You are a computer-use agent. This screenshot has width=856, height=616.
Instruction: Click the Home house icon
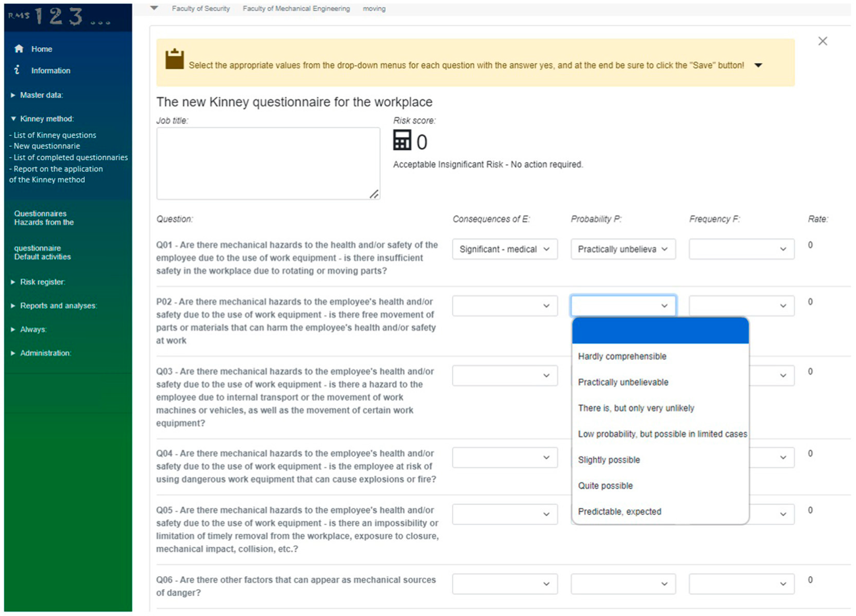click(19, 49)
